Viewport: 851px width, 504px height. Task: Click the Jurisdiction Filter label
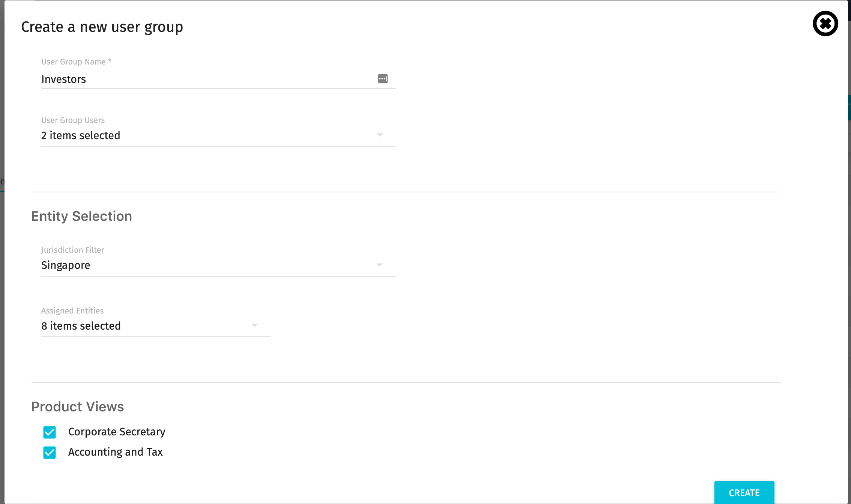[x=73, y=250]
